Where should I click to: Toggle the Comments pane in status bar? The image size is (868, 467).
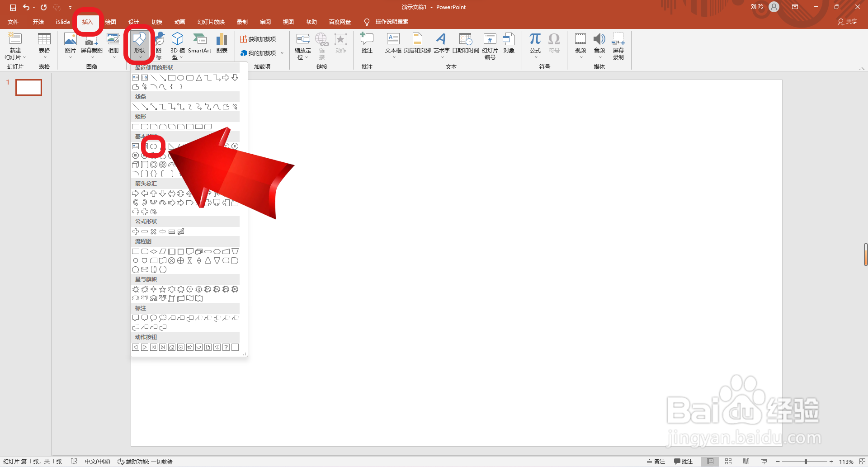684,462
